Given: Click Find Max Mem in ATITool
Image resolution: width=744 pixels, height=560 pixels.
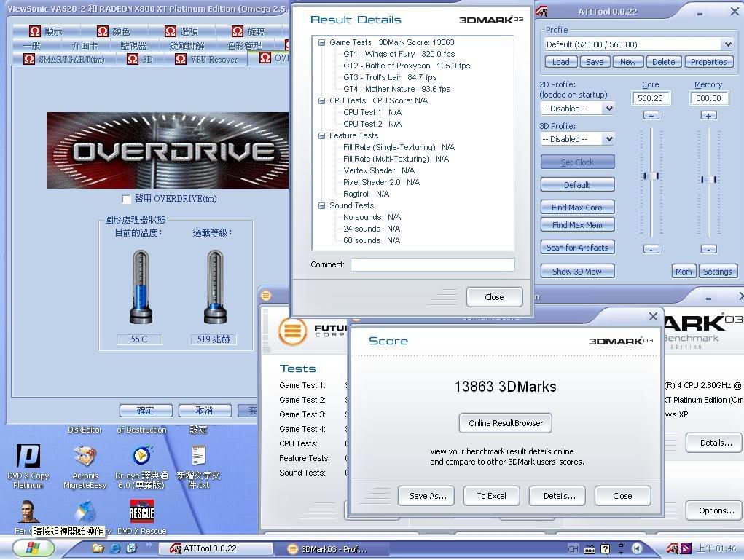Looking at the screenshot, I should click(x=577, y=225).
